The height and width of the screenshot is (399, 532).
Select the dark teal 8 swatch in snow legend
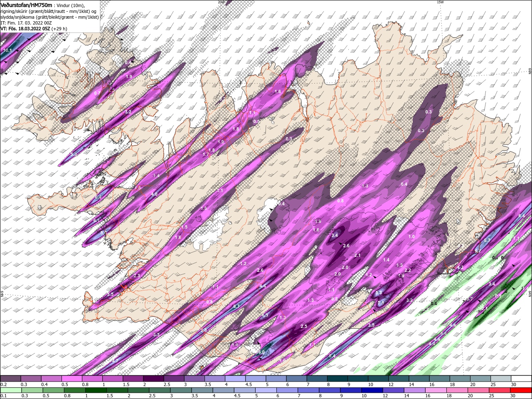click(x=337, y=379)
